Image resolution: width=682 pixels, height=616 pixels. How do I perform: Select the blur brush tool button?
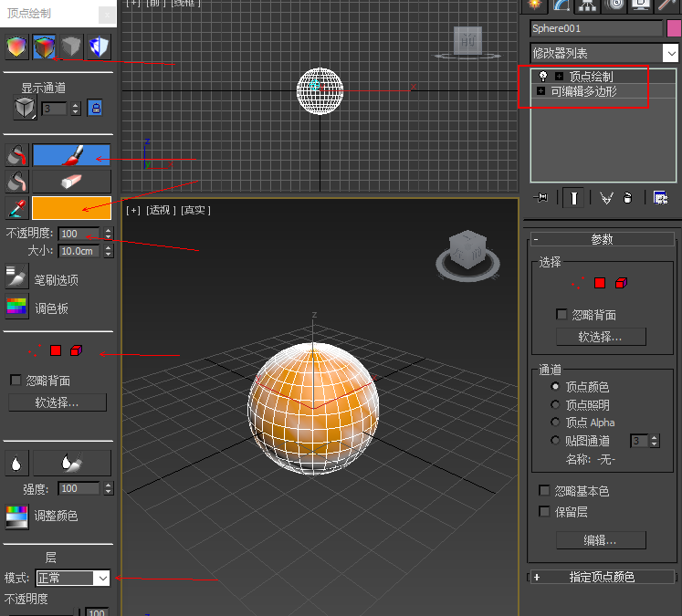click(72, 464)
